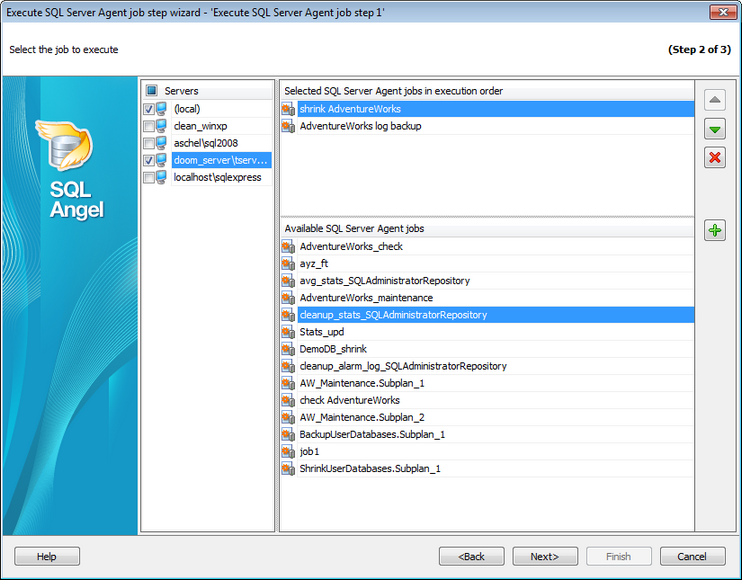Move selected job up in execution order
The image size is (742, 580).
coord(715,100)
